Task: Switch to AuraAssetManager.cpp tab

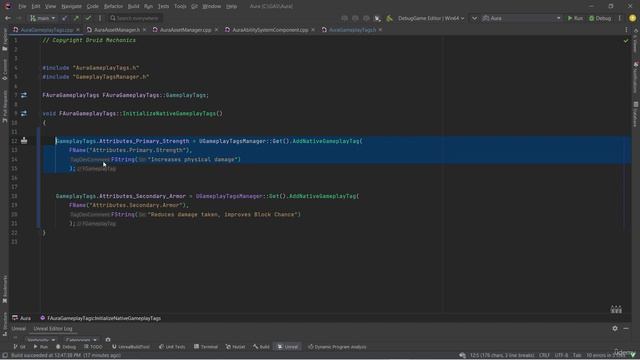Action: (x=185, y=30)
